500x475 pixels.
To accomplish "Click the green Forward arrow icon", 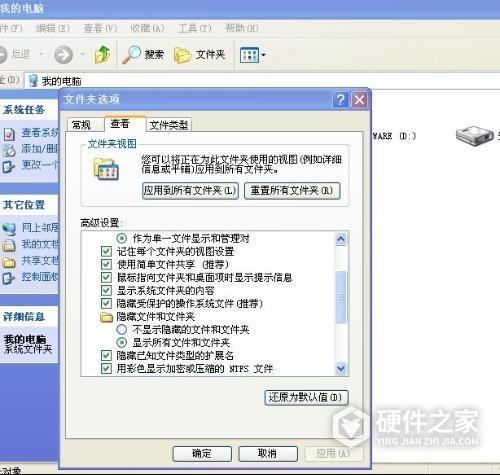I will [x=64, y=55].
